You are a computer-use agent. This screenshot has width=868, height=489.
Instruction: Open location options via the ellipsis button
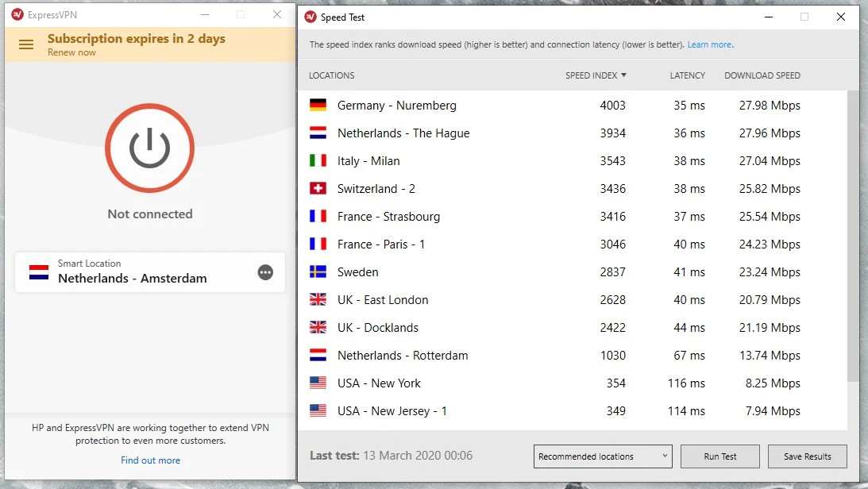pyautogui.click(x=265, y=272)
